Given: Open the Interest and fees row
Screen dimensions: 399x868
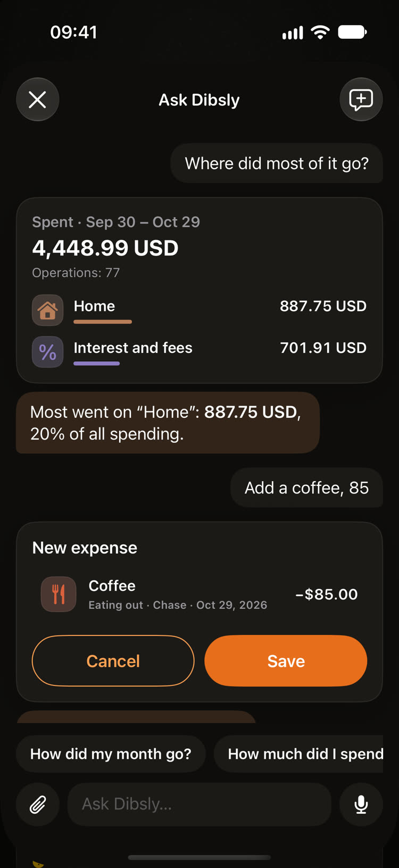Looking at the screenshot, I should pyautogui.click(x=199, y=352).
